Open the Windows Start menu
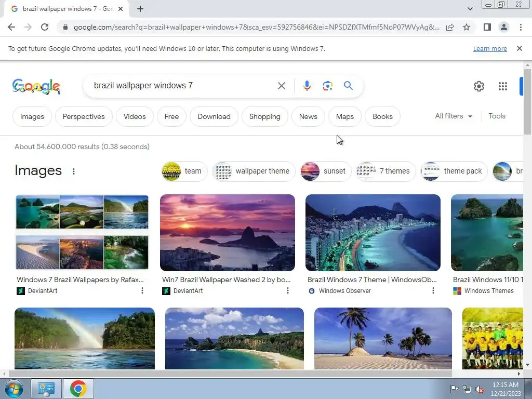 (14, 389)
